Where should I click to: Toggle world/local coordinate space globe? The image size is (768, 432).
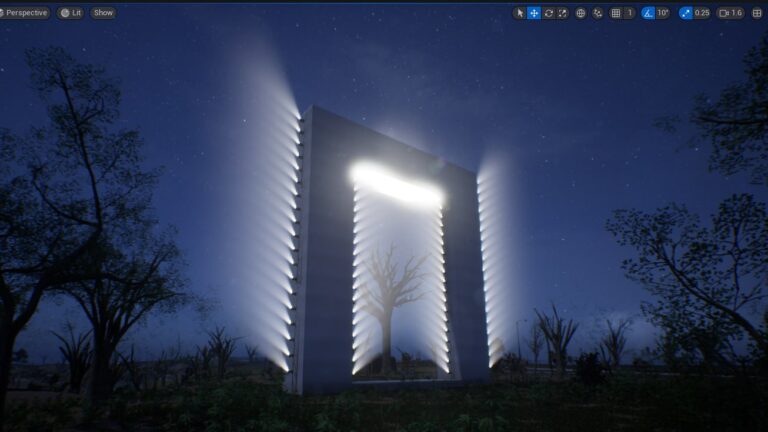point(580,13)
